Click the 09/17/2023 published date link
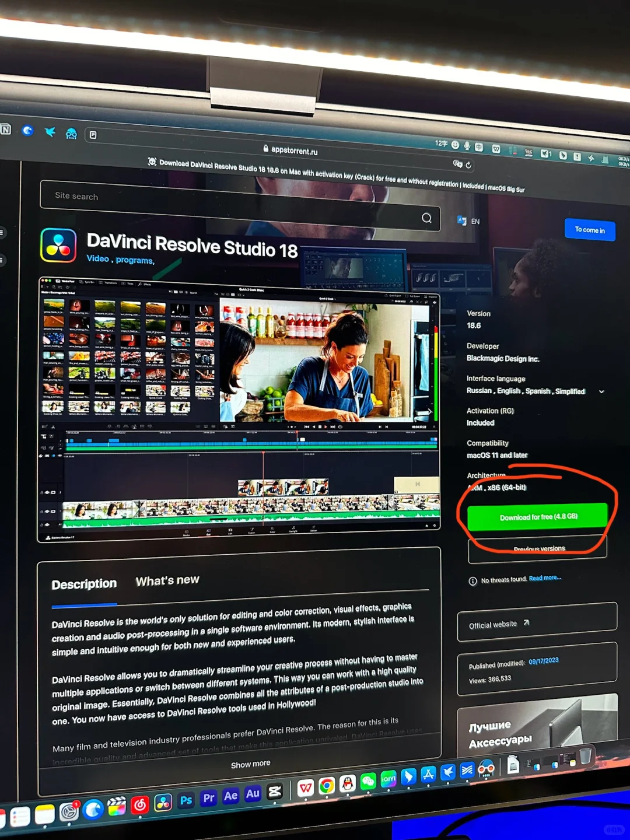 click(x=544, y=661)
